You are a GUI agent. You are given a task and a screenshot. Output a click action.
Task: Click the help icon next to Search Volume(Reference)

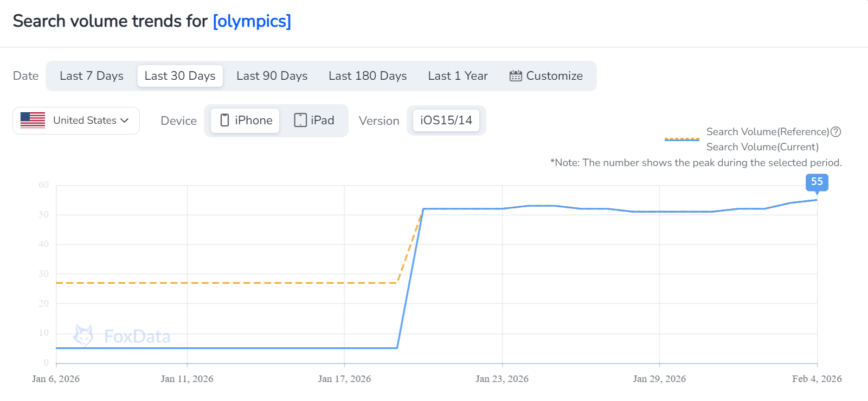pyautogui.click(x=836, y=132)
